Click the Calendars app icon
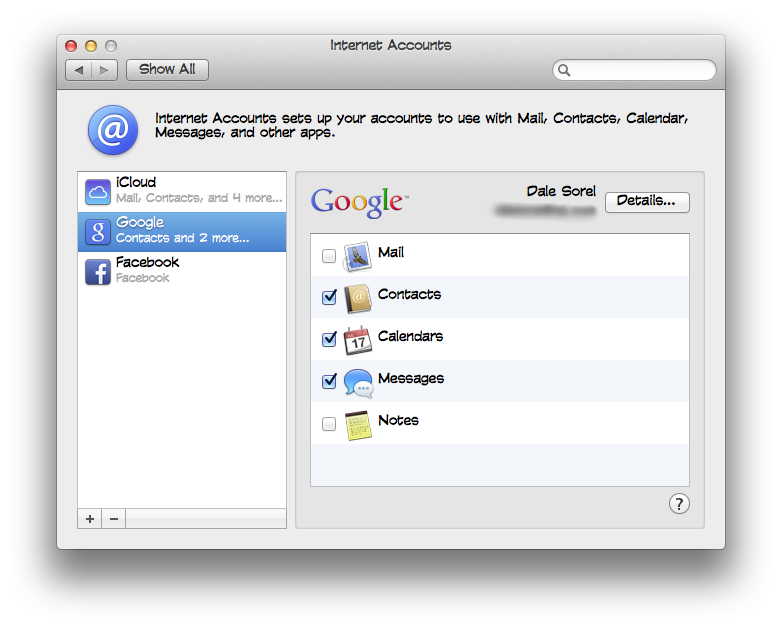 [358, 341]
